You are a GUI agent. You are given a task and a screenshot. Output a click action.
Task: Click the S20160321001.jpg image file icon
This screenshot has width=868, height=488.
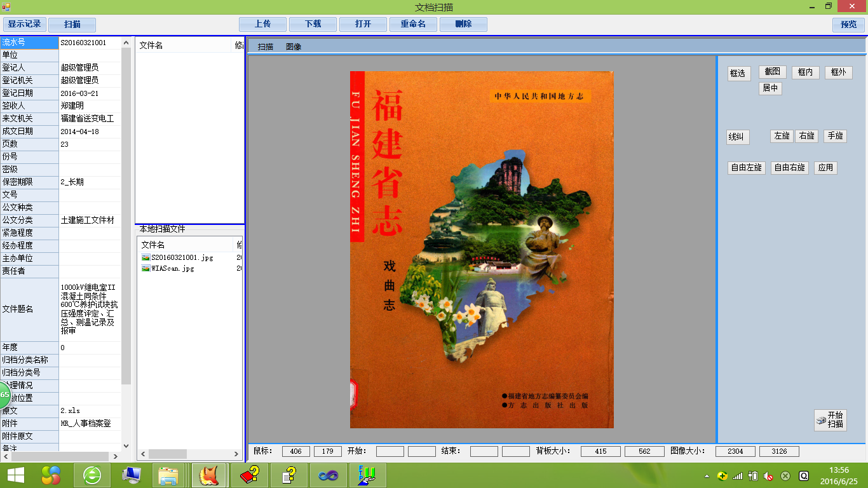(x=146, y=258)
